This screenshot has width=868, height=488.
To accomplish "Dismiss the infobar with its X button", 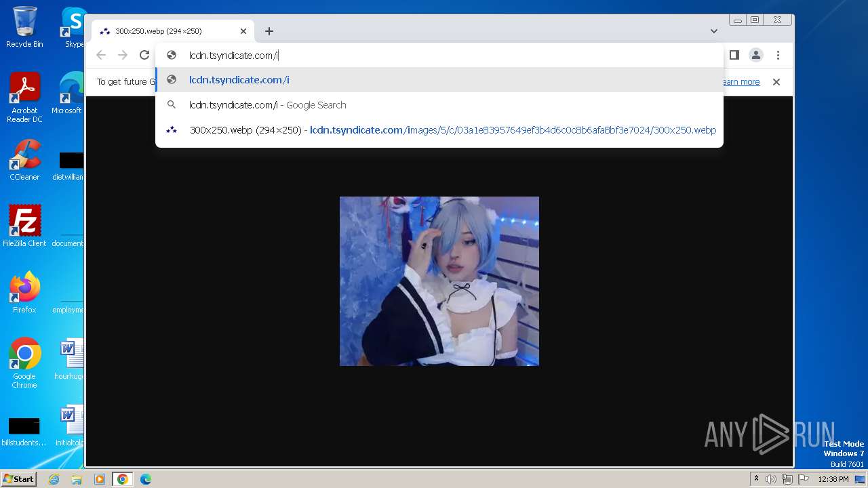I will point(776,82).
